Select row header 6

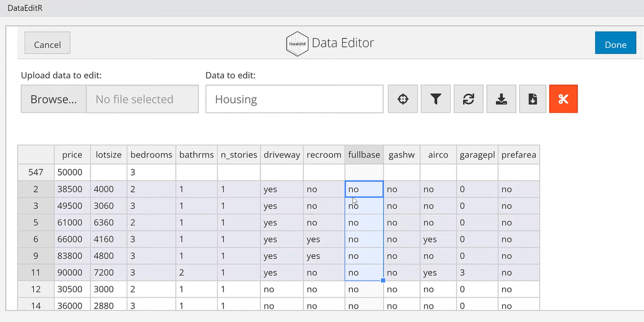point(36,239)
